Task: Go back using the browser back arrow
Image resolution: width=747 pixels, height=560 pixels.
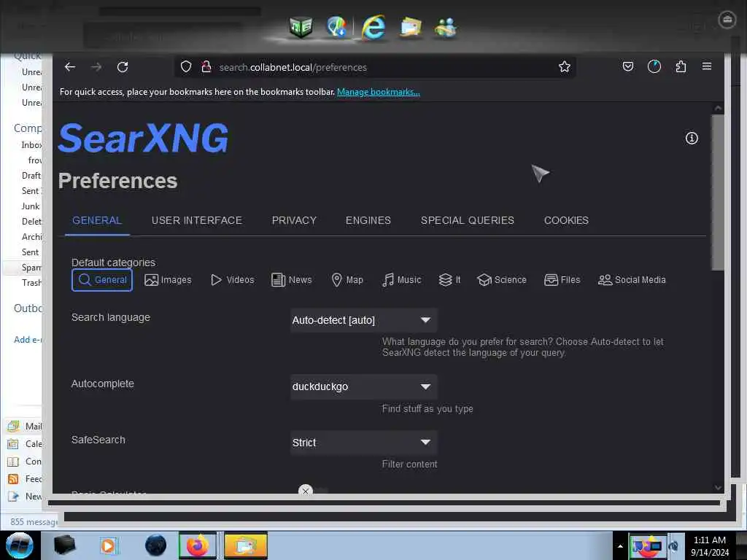Action: pos(70,67)
